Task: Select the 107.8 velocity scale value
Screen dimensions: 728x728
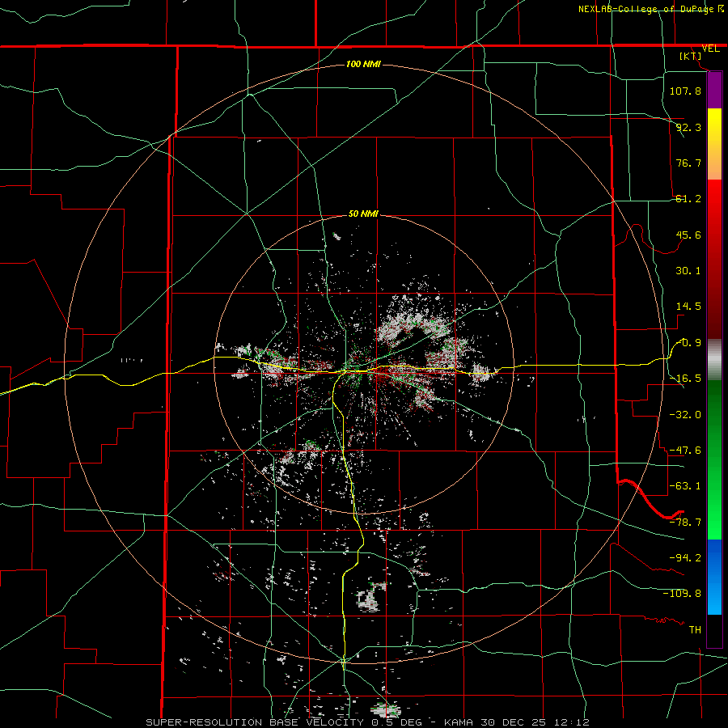Action: click(685, 91)
